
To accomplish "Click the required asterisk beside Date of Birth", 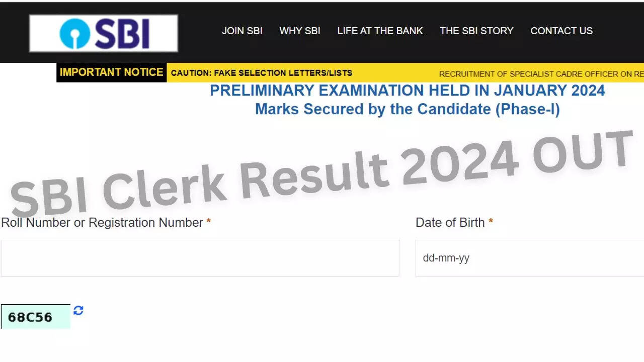I will [491, 221].
